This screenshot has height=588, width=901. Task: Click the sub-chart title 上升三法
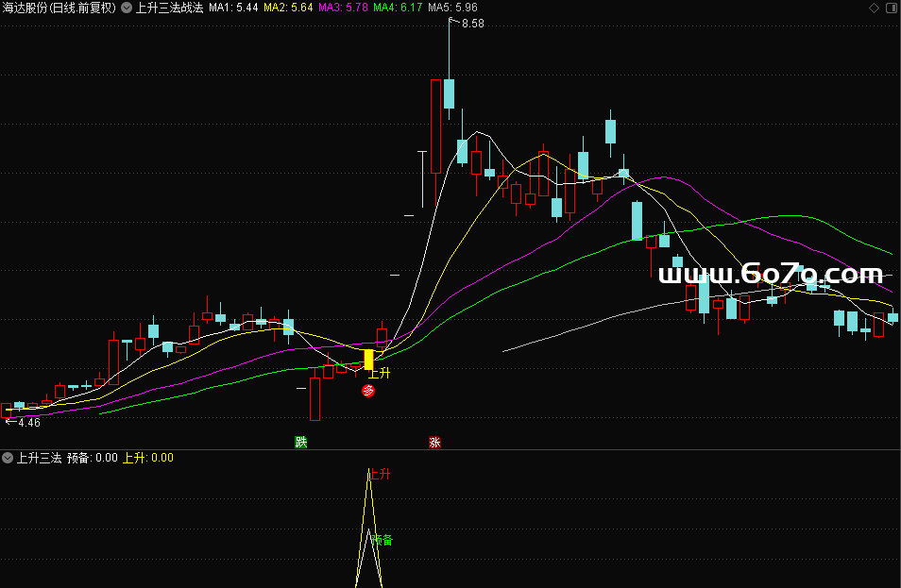point(39,458)
